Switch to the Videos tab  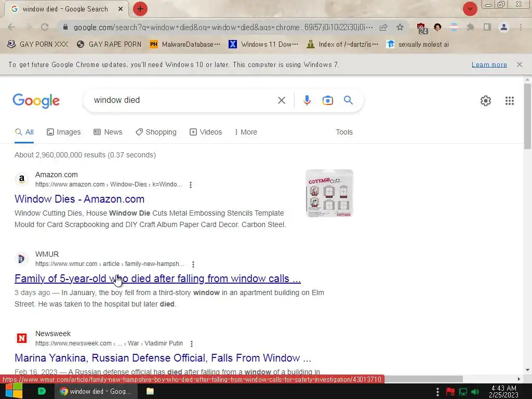(x=206, y=132)
